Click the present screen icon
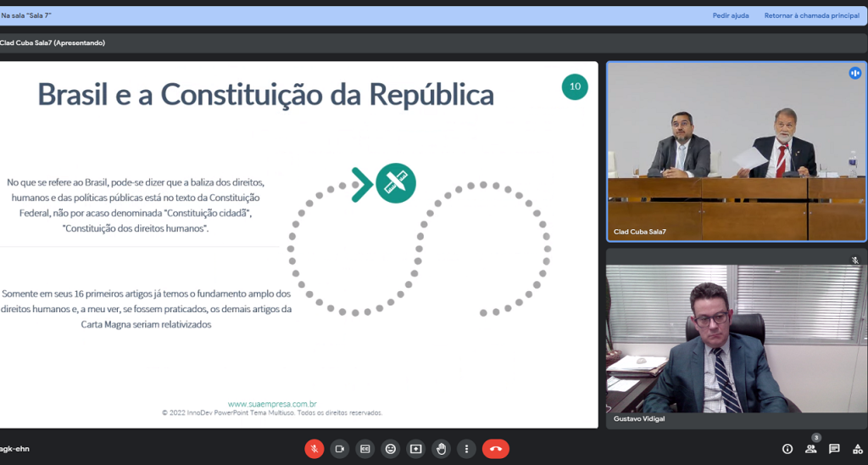The height and width of the screenshot is (465, 868). tap(416, 448)
